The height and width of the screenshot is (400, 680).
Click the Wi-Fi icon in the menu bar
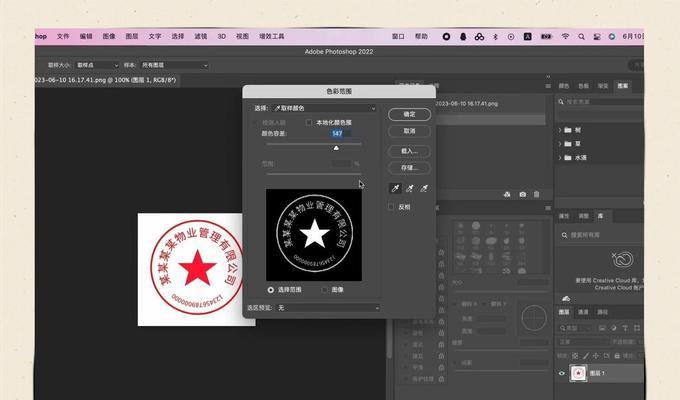565,37
